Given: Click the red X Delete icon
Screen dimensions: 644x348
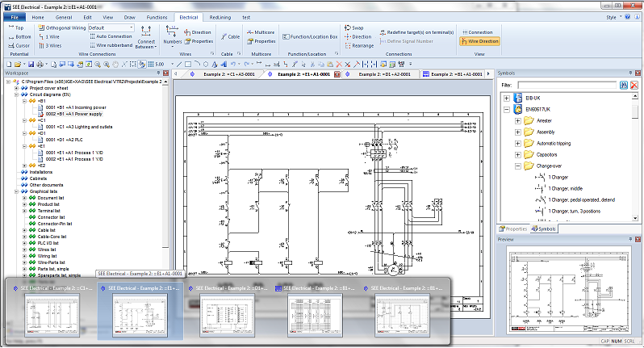Looking at the screenshot, I should click(339, 64).
